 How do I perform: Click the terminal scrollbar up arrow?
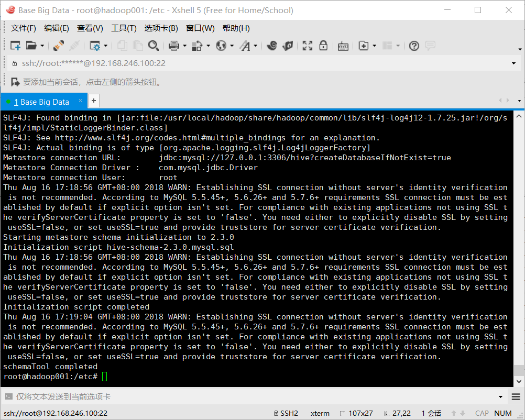(x=519, y=116)
